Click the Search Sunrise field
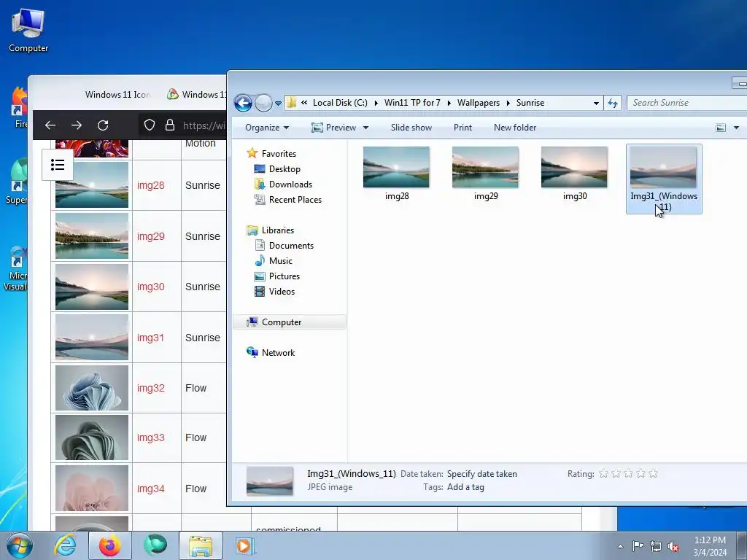 pyautogui.click(x=687, y=103)
